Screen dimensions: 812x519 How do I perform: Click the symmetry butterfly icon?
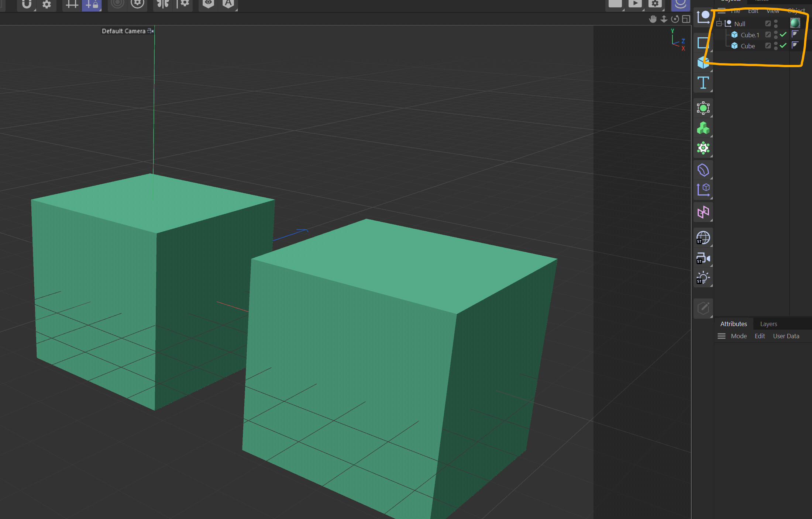163,4
